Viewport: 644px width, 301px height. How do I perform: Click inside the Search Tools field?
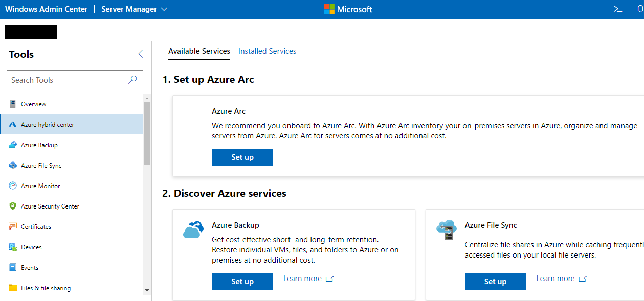pos(66,80)
